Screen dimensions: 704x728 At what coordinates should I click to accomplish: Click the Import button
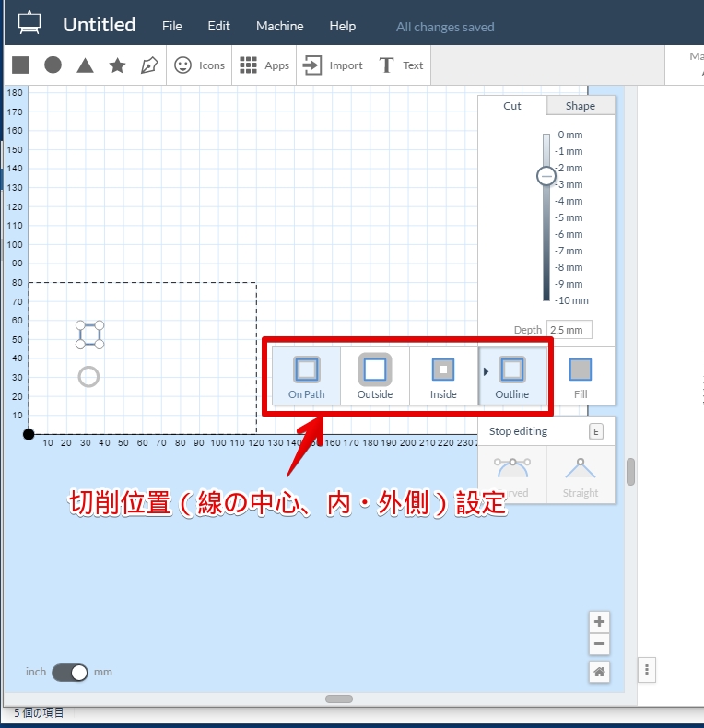click(333, 65)
